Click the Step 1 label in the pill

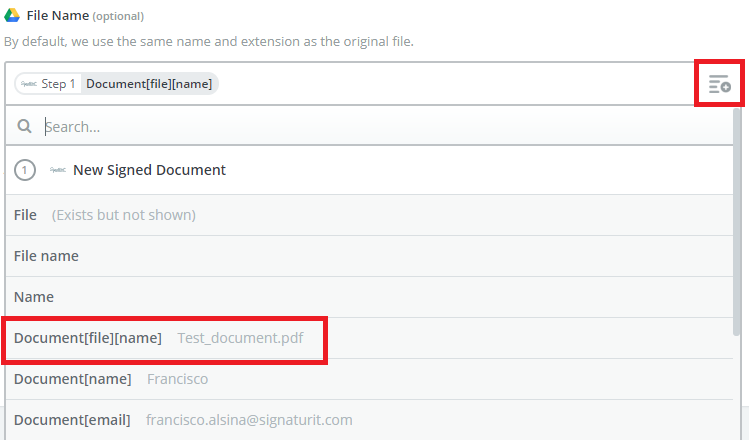coord(58,84)
